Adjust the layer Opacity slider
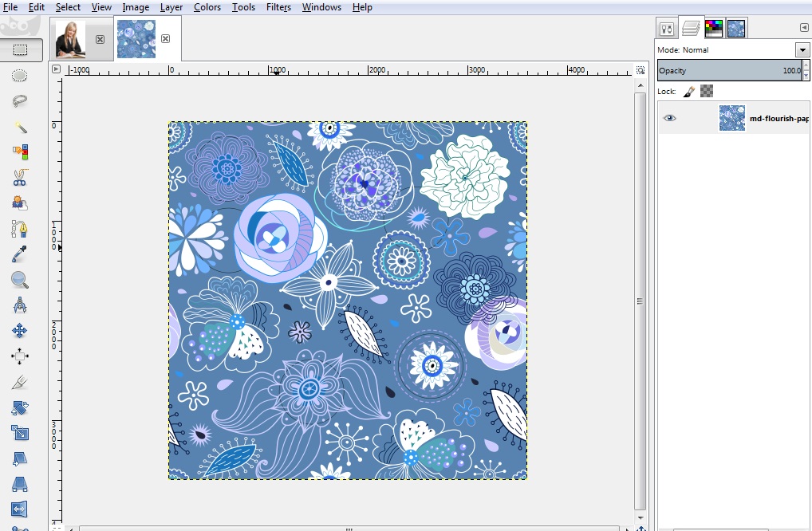The width and height of the screenshot is (812, 531). tap(730, 70)
